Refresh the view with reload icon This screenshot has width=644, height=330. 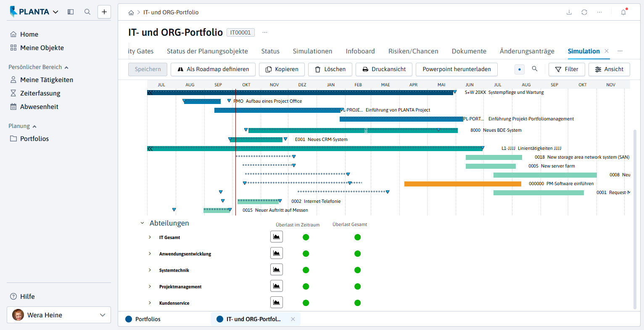pos(584,12)
